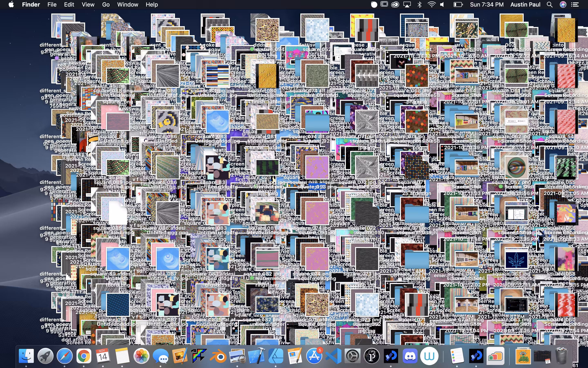Open the Trash in the Dock
588x368 pixels.
561,356
